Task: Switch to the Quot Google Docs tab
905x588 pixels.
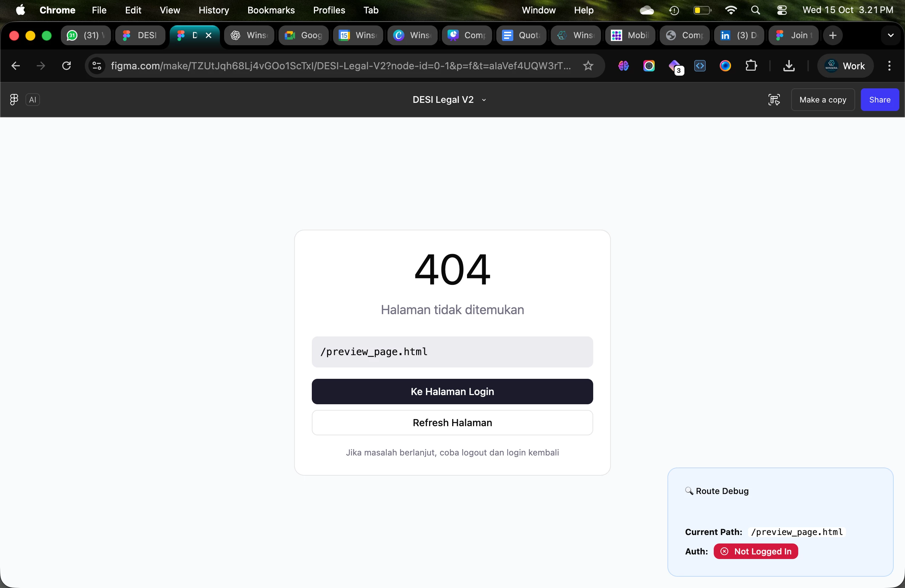Action: coord(521,35)
